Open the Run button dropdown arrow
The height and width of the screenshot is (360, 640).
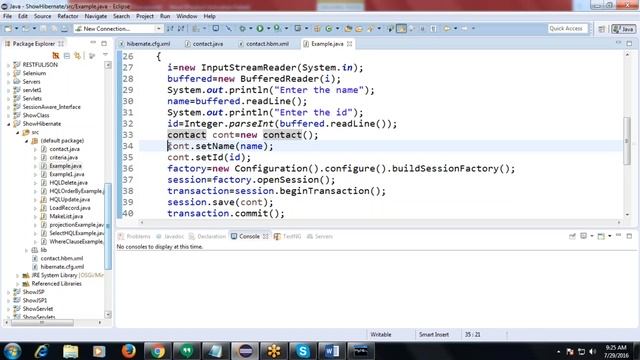click(269, 29)
